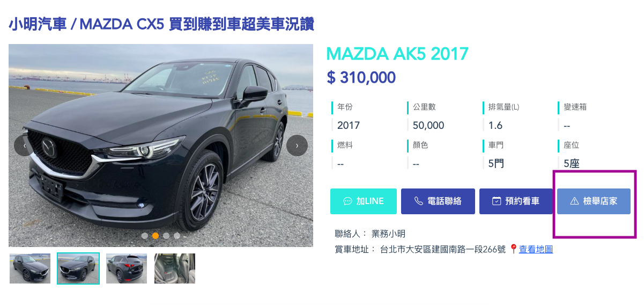Open the highlighted second car thumbnail
Viewport: 644px width, 305px height.
tap(78, 268)
